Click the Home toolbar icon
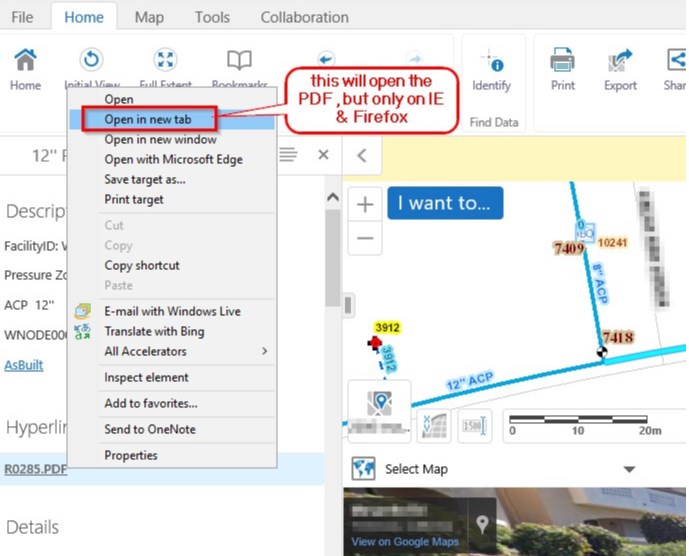This screenshot has height=556, width=689. (x=25, y=60)
